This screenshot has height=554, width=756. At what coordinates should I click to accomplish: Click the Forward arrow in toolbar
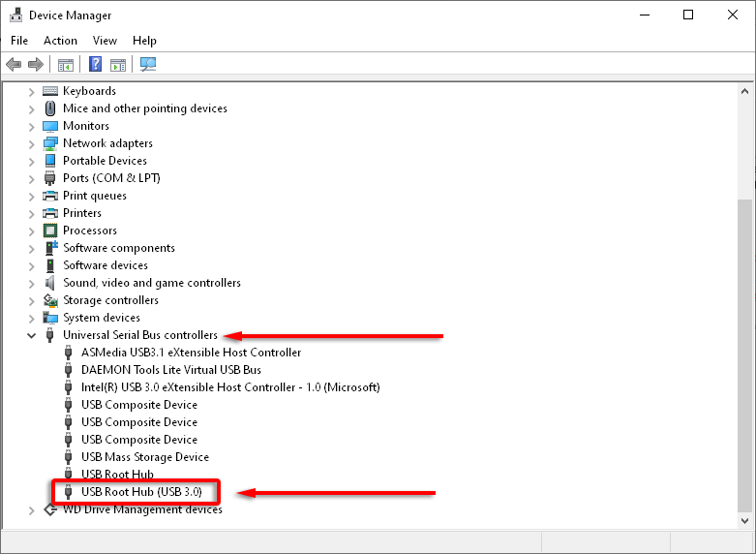[x=36, y=65]
